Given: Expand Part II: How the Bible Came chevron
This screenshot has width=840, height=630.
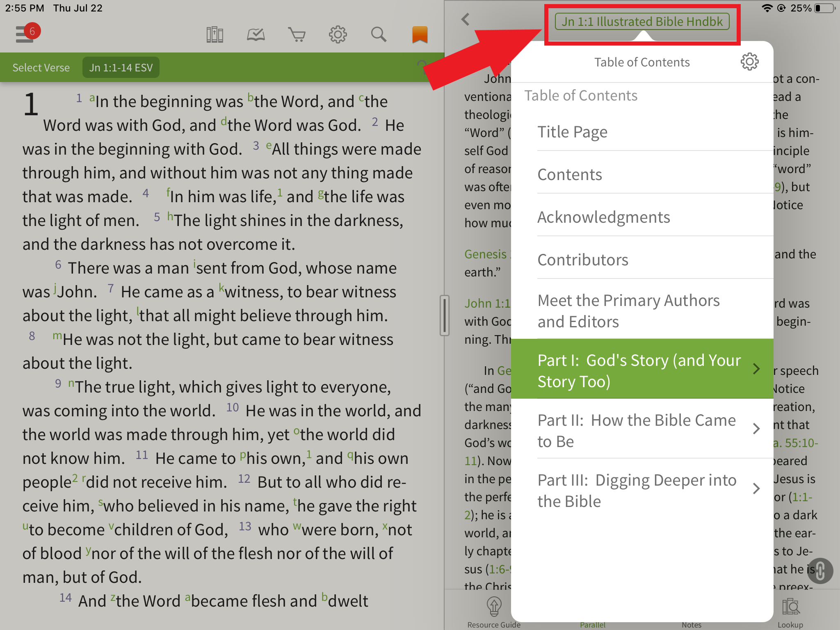Looking at the screenshot, I should pos(757,429).
